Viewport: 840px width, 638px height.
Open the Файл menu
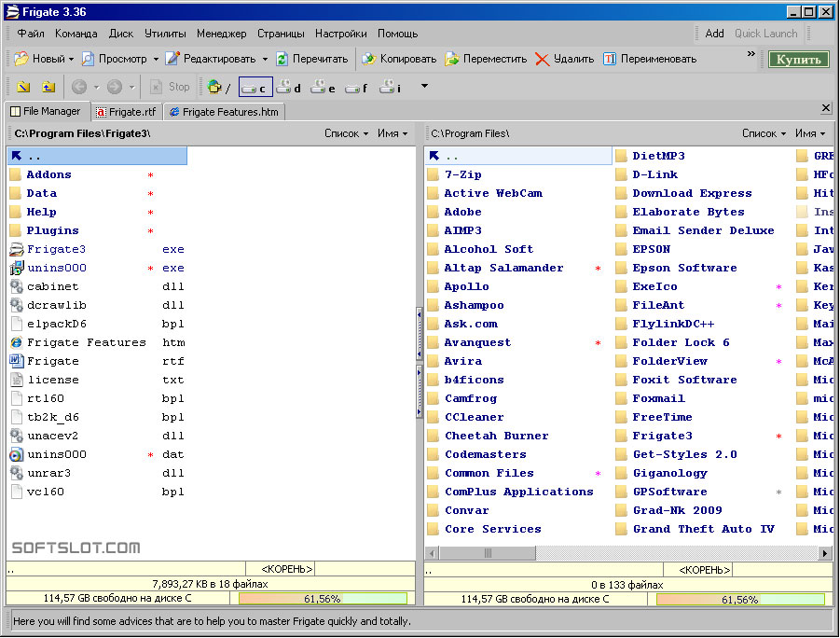click(31, 34)
